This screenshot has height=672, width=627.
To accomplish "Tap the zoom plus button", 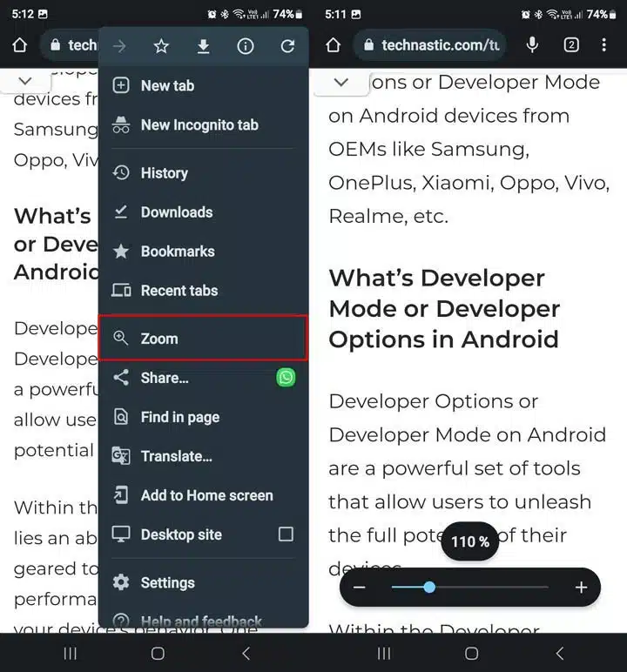I will 581,588.
